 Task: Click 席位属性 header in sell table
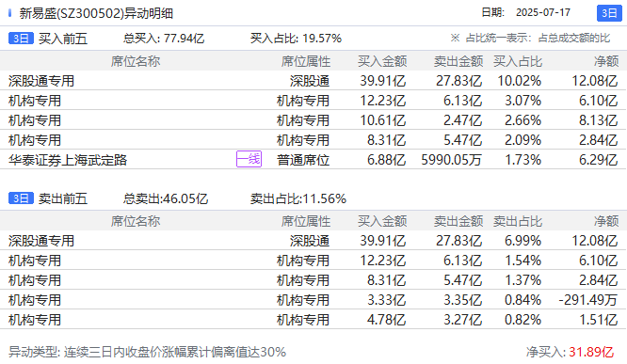click(x=306, y=221)
